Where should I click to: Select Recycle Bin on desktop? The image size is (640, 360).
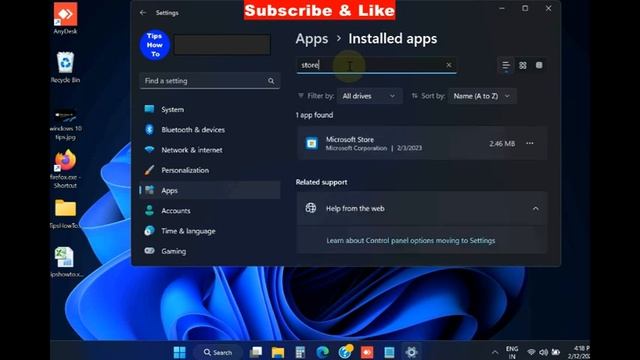(x=65, y=67)
